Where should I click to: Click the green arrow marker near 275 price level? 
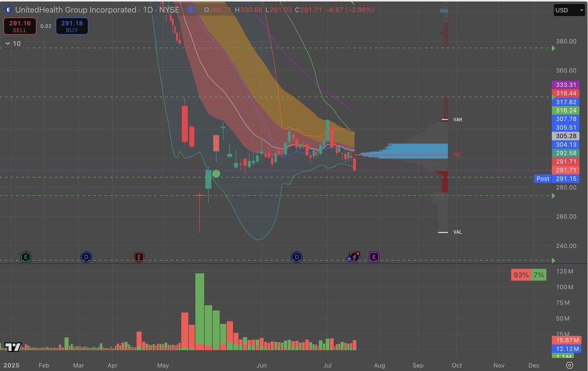coord(554,196)
